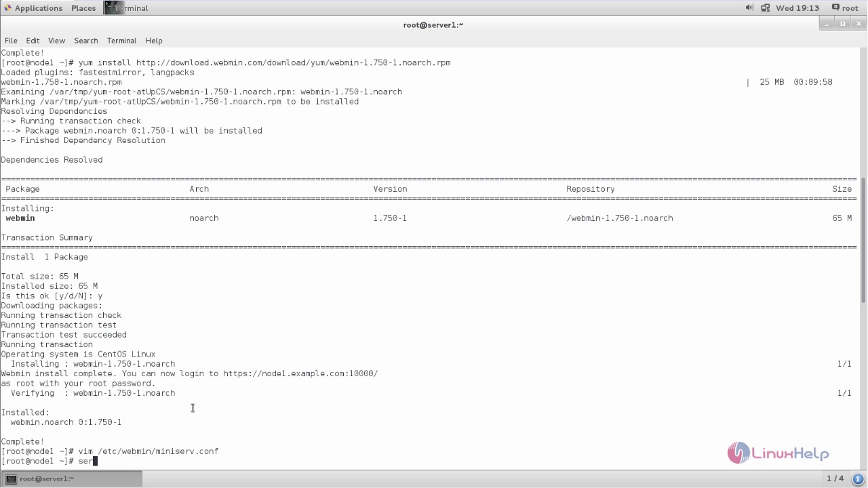The height and width of the screenshot is (488, 868).
Task: Click the 'Version' column header text
Action: coord(390,189)
